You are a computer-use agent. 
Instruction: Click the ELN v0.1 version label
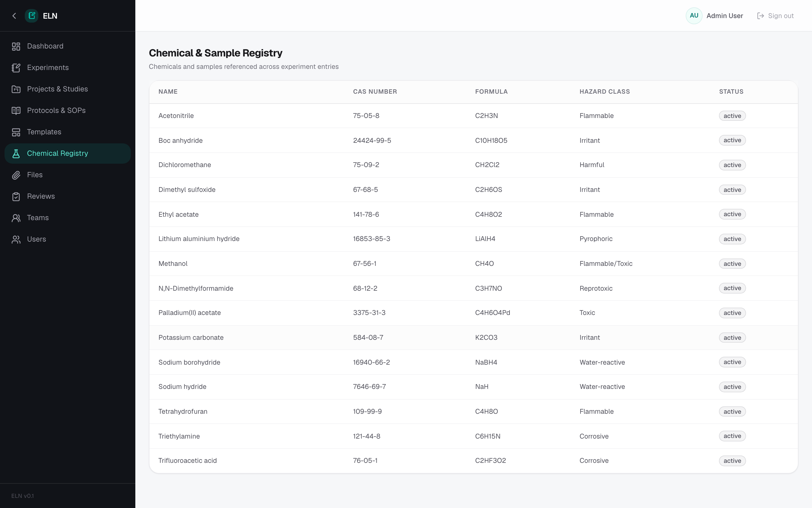(23, 496)
